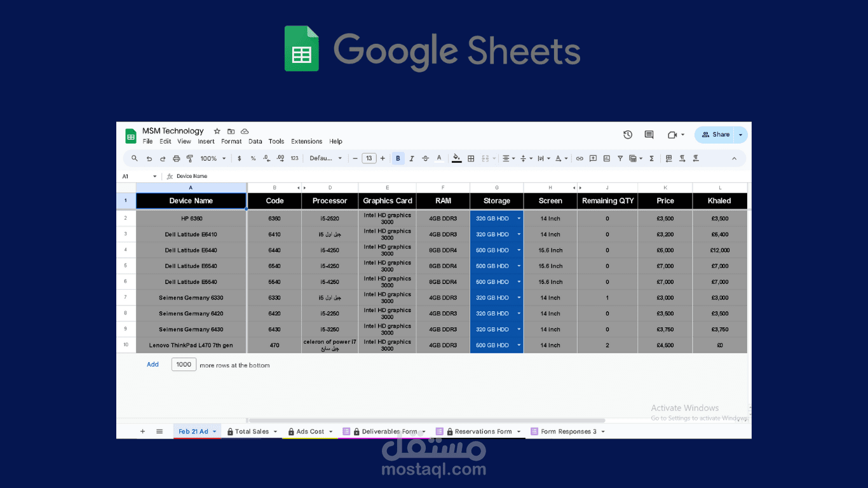Click the font size field
The image size is (868, 488).
click(369, 159)
